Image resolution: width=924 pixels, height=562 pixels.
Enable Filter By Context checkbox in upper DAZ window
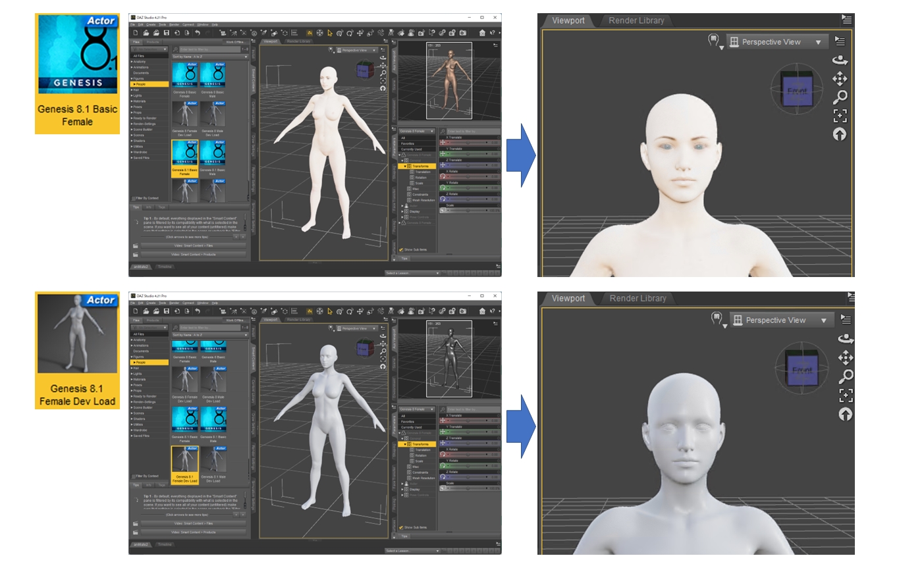(134, 198)
